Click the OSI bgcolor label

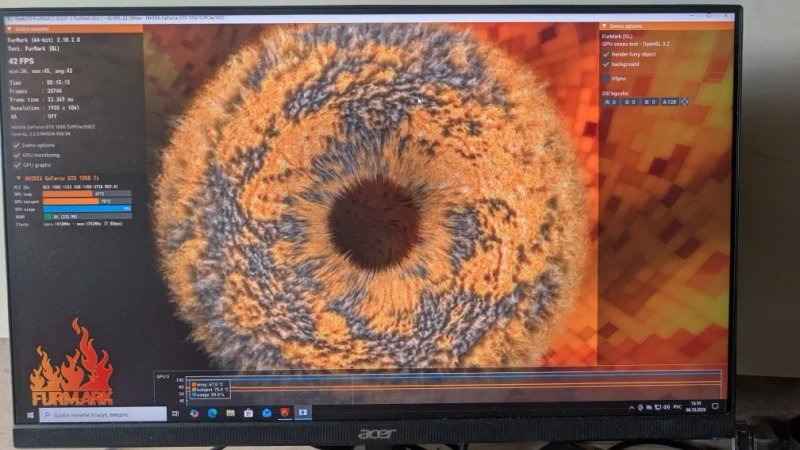click(x=615, y=93)
